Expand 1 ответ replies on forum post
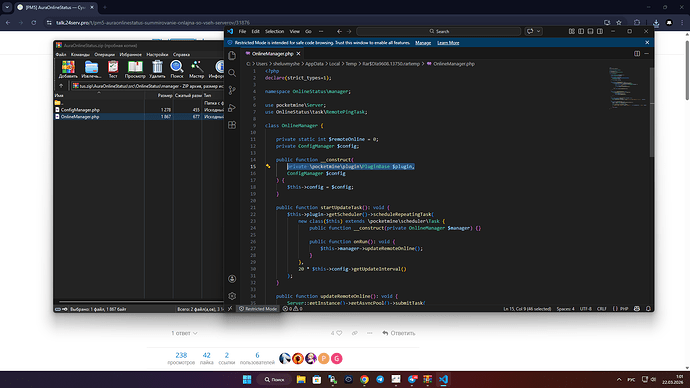Screen dimensions: 690x388 184,333
